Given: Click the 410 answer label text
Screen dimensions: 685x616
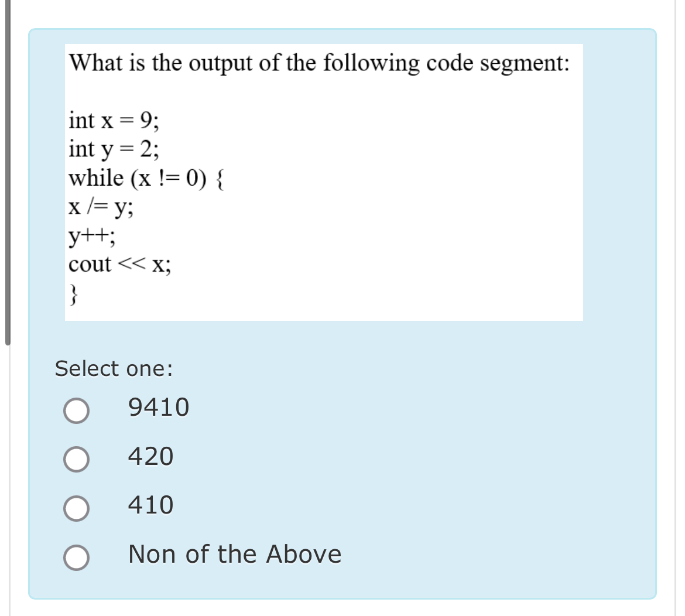Looking at the screenshot, I should point(149,505).
